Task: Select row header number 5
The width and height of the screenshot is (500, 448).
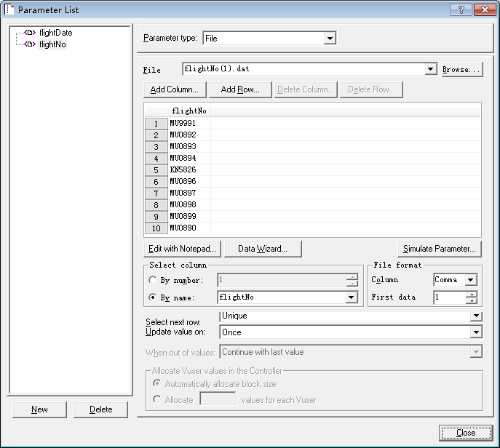Action: coord(156,170)
